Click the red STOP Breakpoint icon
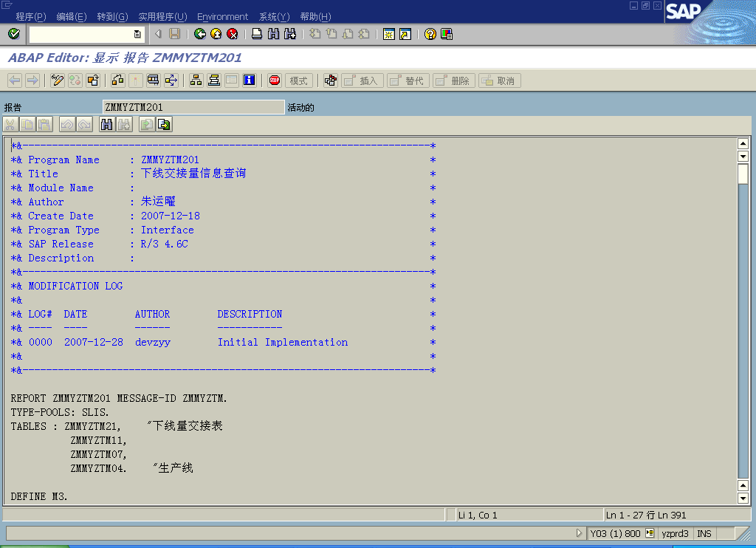 [275, 80]
